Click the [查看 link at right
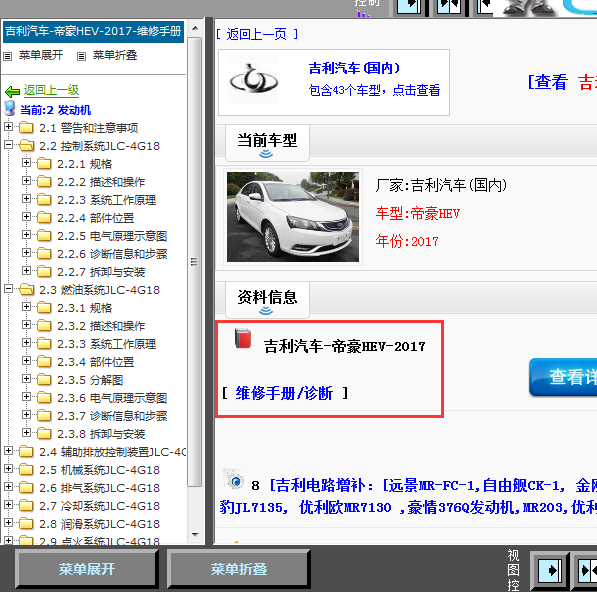The height and width of the screenshot is (592, 597). 548,82
